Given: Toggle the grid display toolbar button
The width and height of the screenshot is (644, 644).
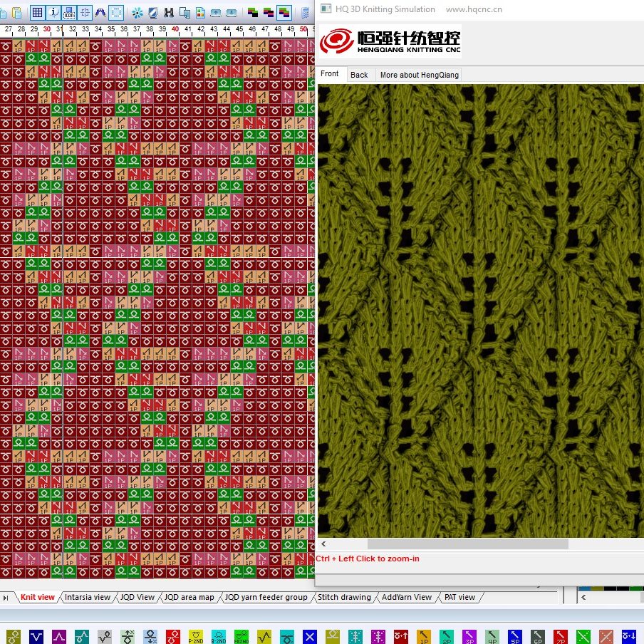Looking at the screenshot, I should tap(37, 13).
